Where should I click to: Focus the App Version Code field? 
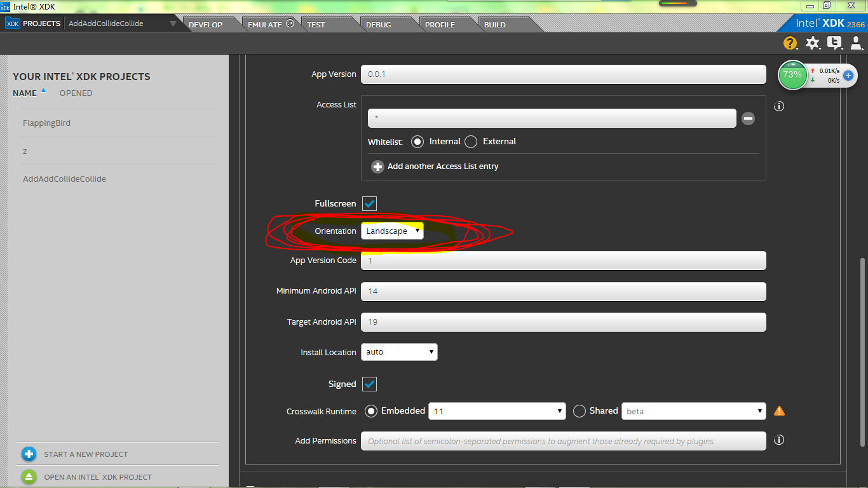pyautogui.click(x=564, y=261)
